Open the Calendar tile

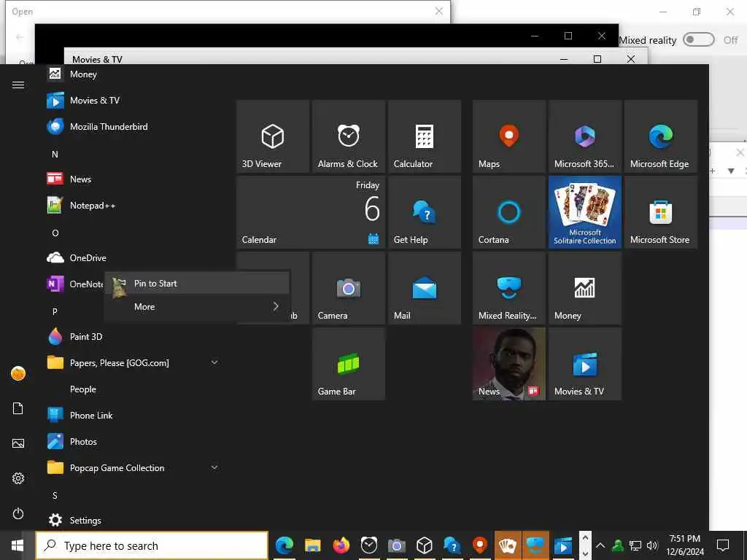point(311,212)
